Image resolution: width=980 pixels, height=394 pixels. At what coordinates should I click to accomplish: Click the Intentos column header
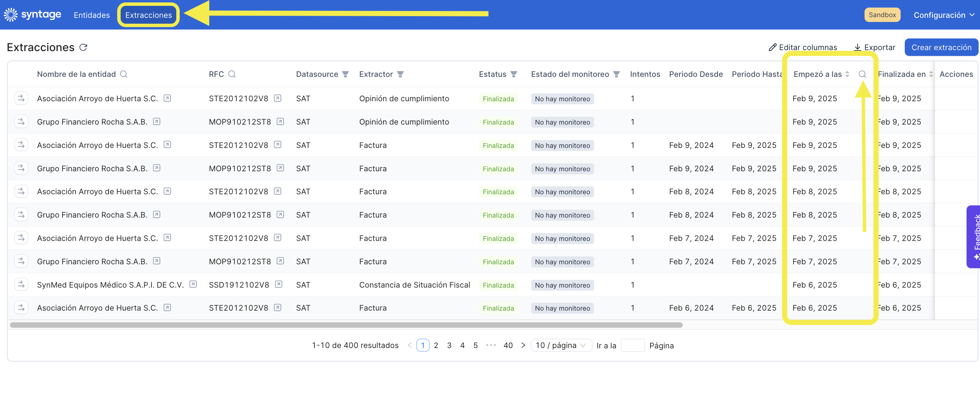tap(645, 74)
